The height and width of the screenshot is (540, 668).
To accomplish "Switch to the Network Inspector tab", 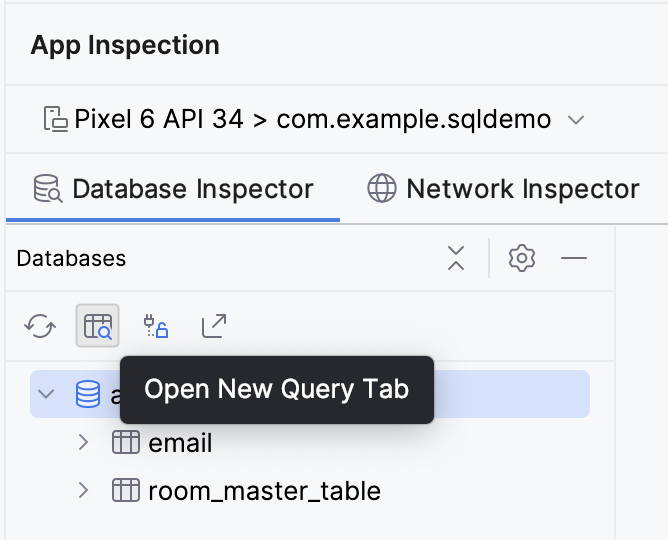I will [x=522, y=189].
